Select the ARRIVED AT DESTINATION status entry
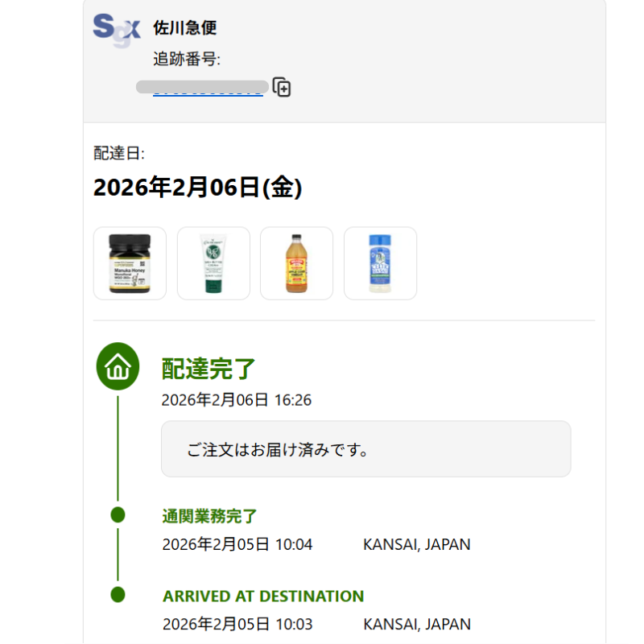The image size is (644, 644). 263,597
